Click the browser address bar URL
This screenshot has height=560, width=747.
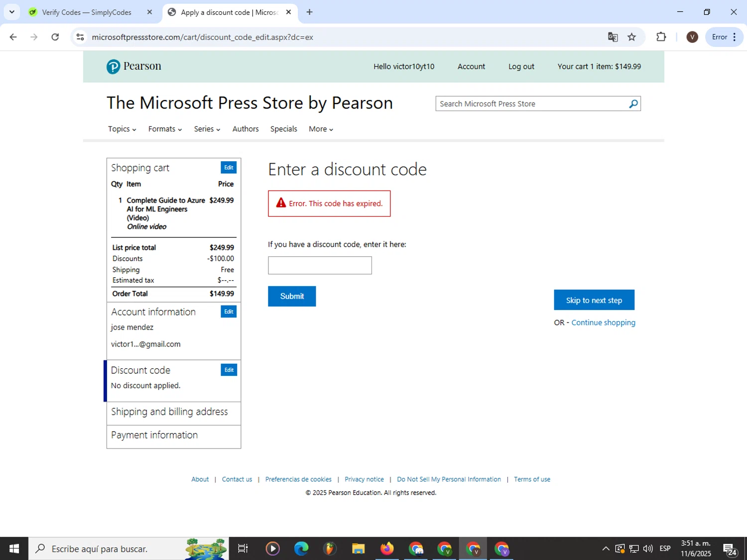(x=202, y=37)
